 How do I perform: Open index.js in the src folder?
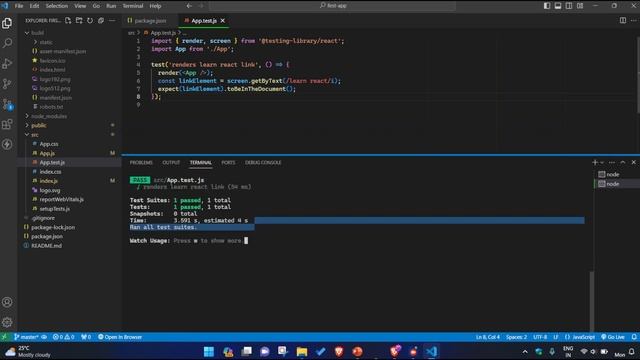(49, 181)
